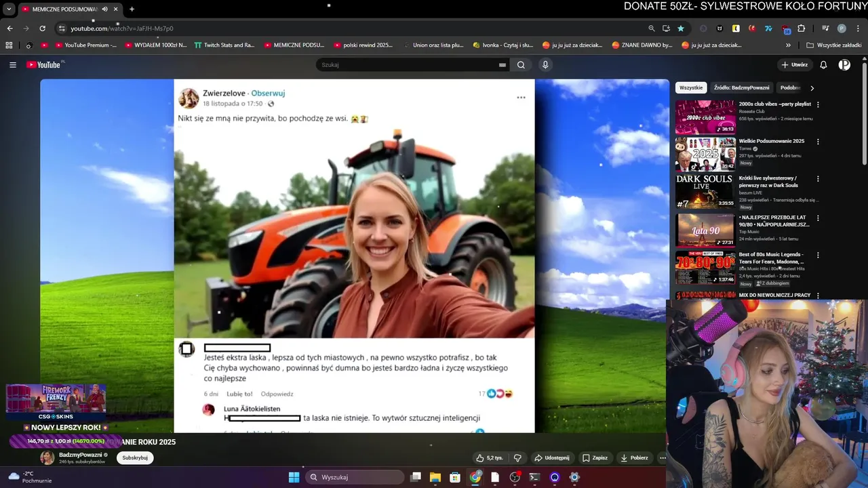Image resolution: width=868 pixels, height=488 pixels.
Task: Open the YouTube account avatar menu
Action: pos(844,65)
